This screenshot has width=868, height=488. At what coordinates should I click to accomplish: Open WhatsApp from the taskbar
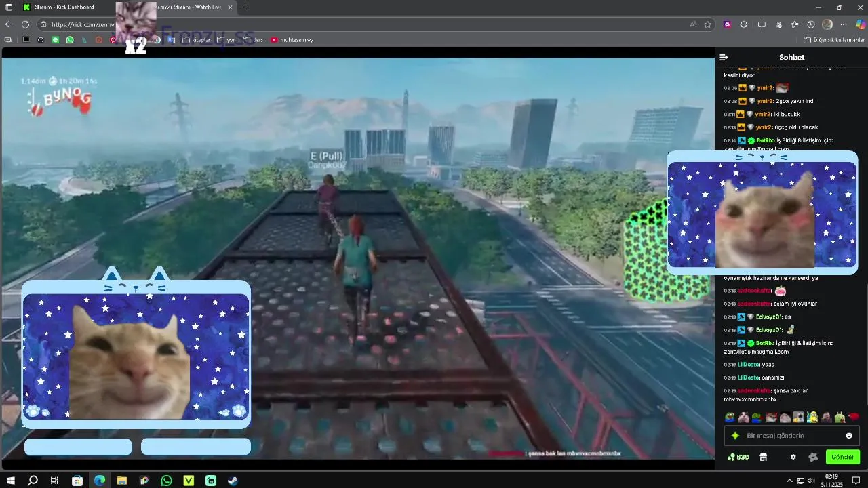pyautogui.click(x=166, y=481)
